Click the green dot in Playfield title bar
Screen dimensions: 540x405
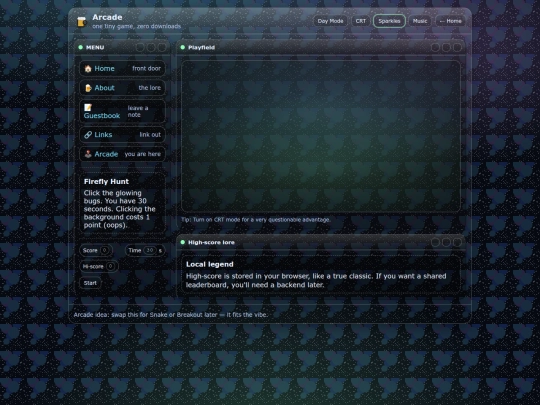tap(183, 47)
